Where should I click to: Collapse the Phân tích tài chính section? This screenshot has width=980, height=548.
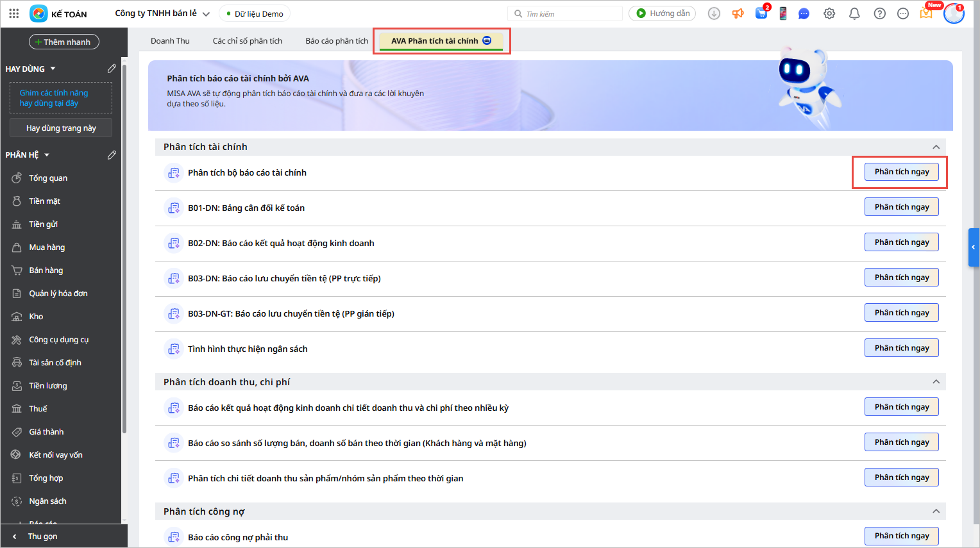tap(936, 147)
